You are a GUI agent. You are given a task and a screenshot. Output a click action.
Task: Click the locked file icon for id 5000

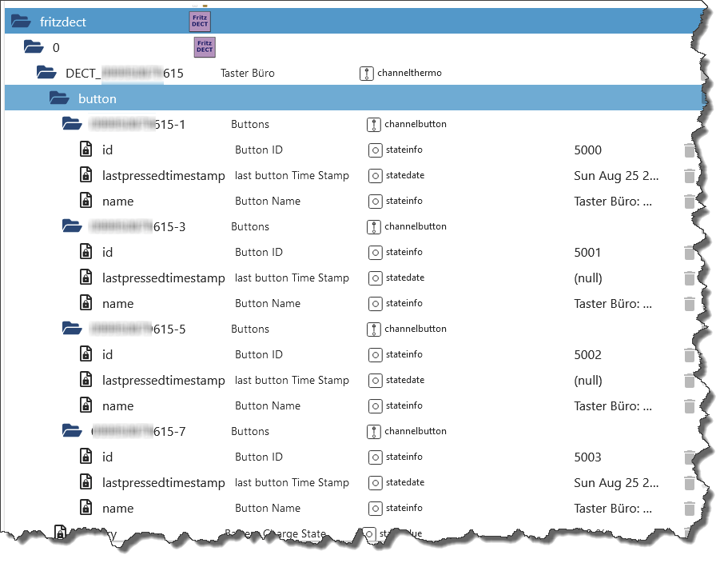click(x=86, y=149)
